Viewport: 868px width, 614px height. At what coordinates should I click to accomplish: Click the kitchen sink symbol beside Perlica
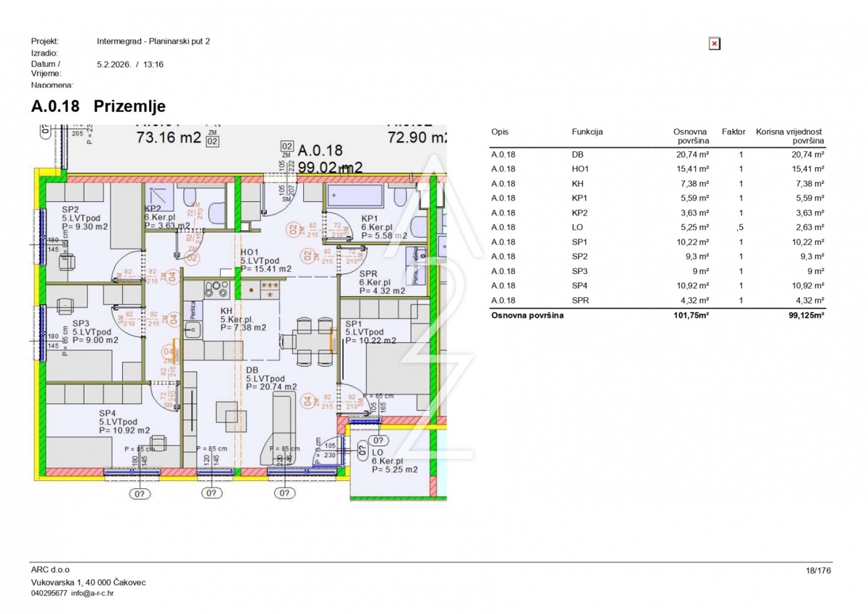pos(192,331)
